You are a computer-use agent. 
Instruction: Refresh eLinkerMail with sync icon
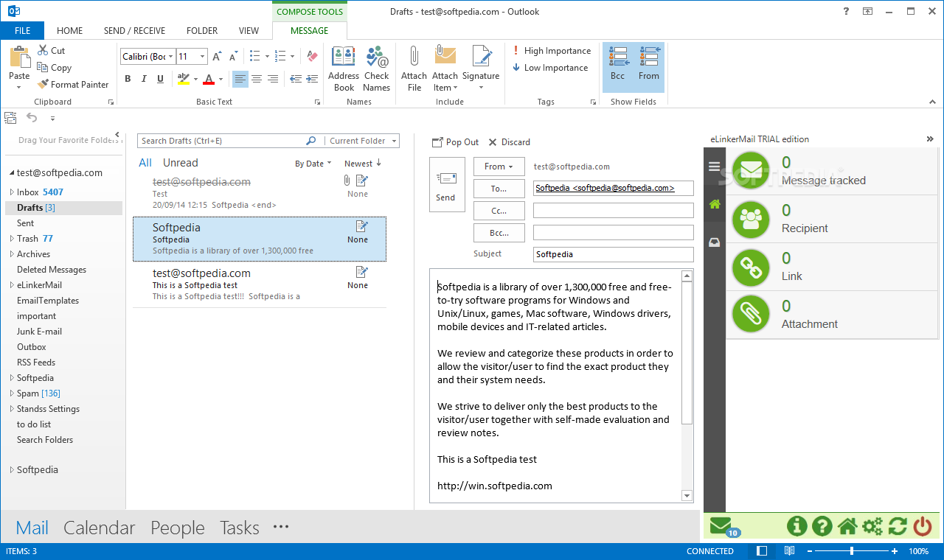point(898,525)
